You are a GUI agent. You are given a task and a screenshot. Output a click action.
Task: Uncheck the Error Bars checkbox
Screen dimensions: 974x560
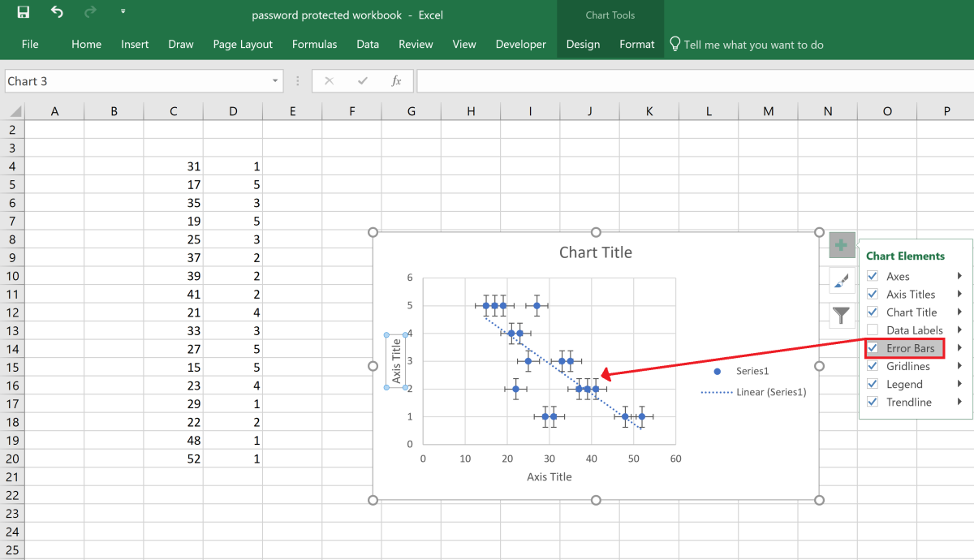coord(872,348)
